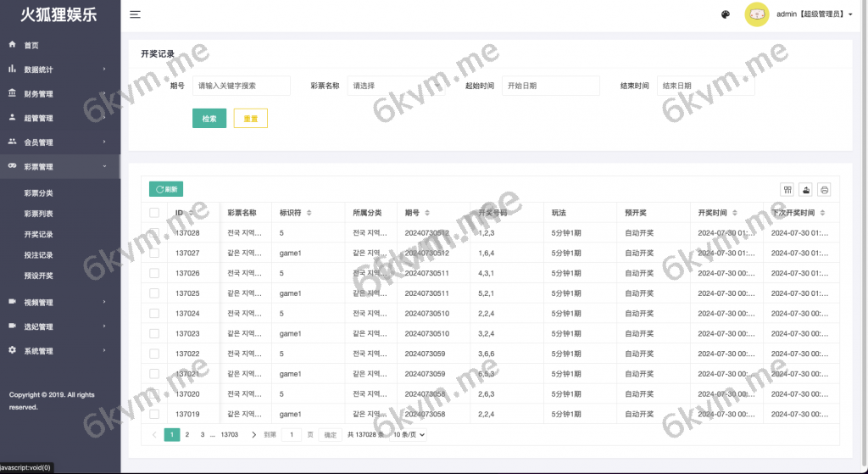Screen dimensions: 868x474
Task: Sort by ID column arrows
Action: pyautogui.click(x=192, y=213)
